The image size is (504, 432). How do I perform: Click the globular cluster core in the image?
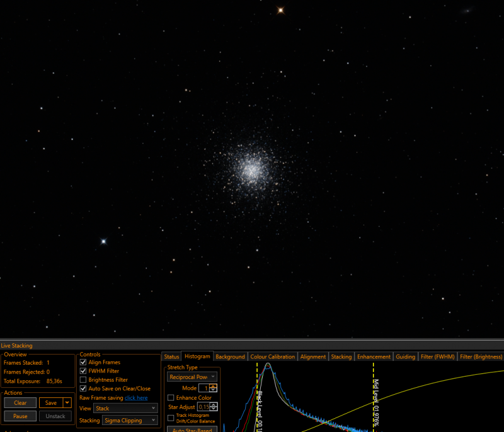(x=251, y=170)
